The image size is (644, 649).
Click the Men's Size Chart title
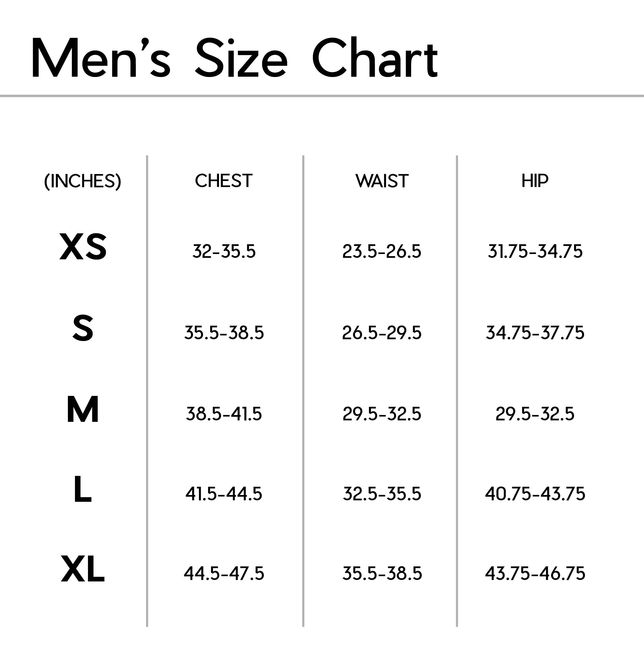pyautogui.click(x=234, y=59)
